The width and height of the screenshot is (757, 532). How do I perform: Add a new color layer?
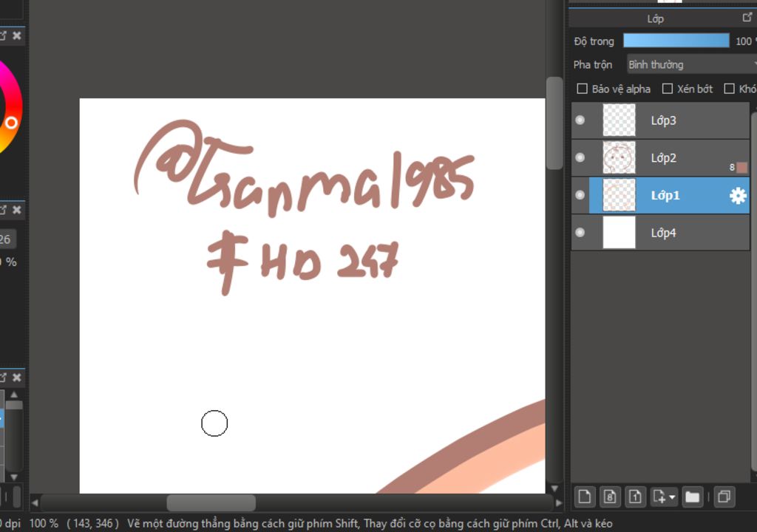point(585,497)
